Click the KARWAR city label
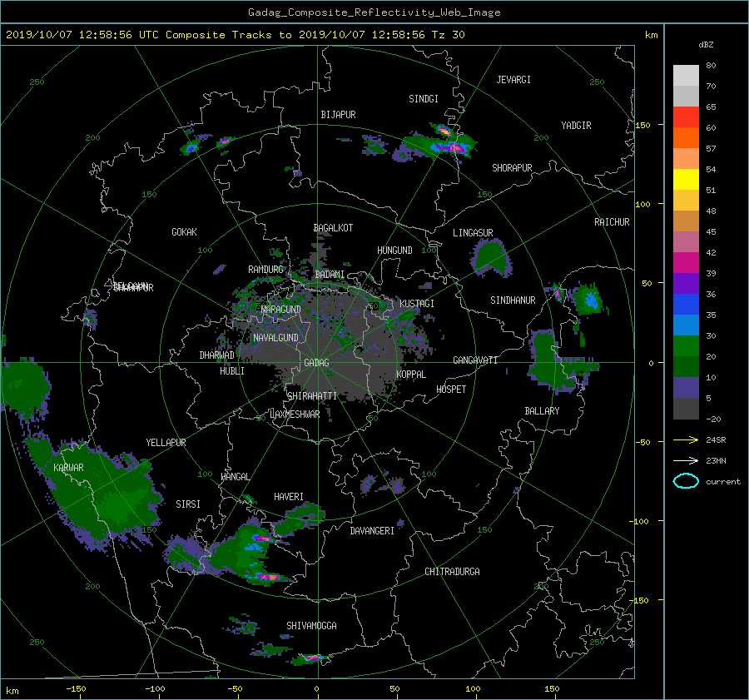The height and width of the screenshot is (700, 749). (x=68, y=468)
